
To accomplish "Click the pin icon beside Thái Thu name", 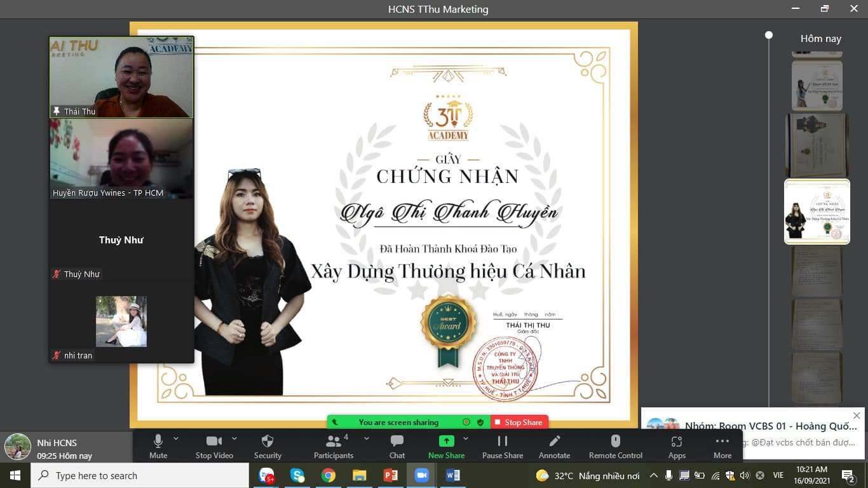I will pos(57,111).
